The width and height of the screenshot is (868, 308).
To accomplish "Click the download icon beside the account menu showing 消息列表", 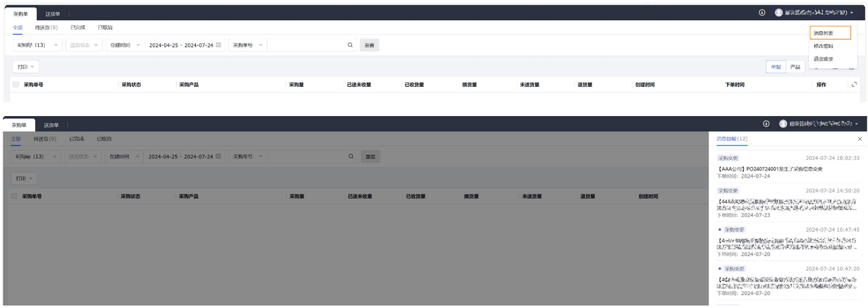I will click(x=762, y=13).
